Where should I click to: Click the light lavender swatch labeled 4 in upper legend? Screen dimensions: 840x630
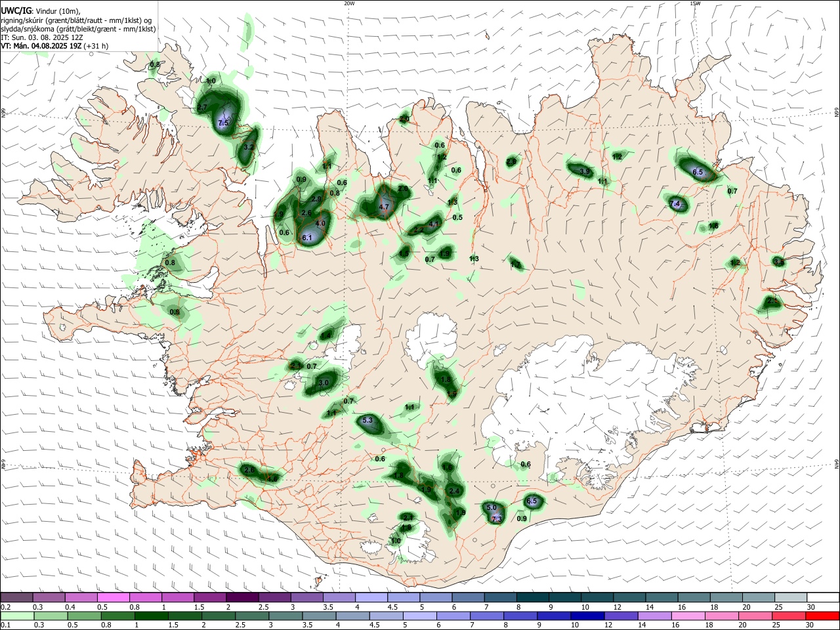pos(371,597)
